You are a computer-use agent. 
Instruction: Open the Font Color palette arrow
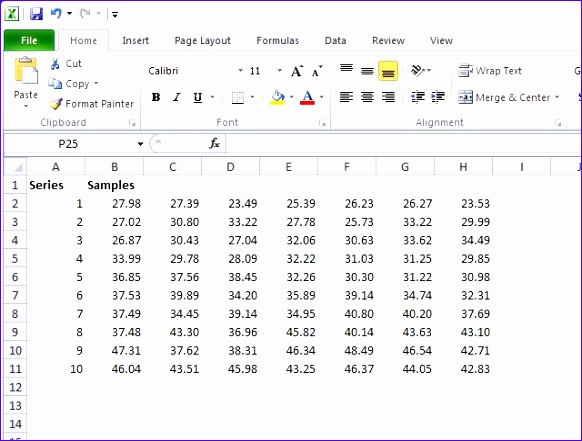(321, 97)
